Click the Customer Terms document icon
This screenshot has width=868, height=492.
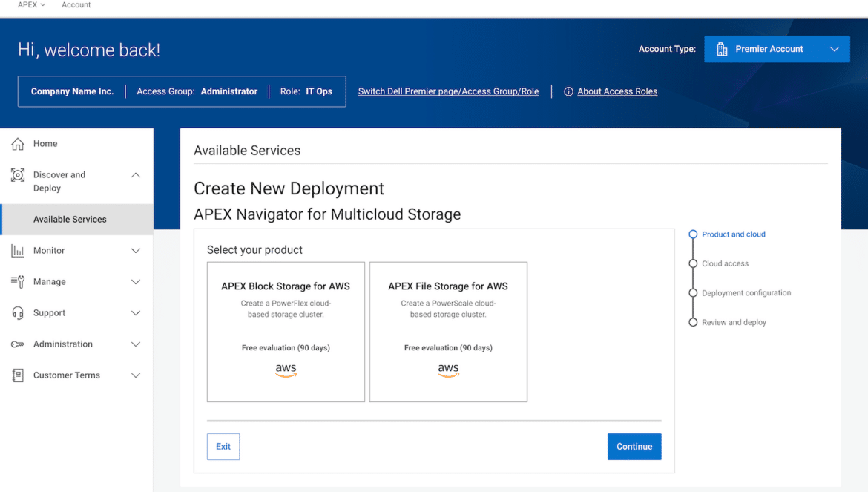coord(18,375)
